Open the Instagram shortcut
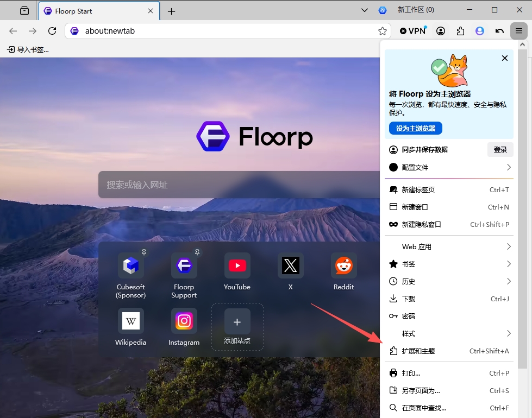 coord(184,327)
